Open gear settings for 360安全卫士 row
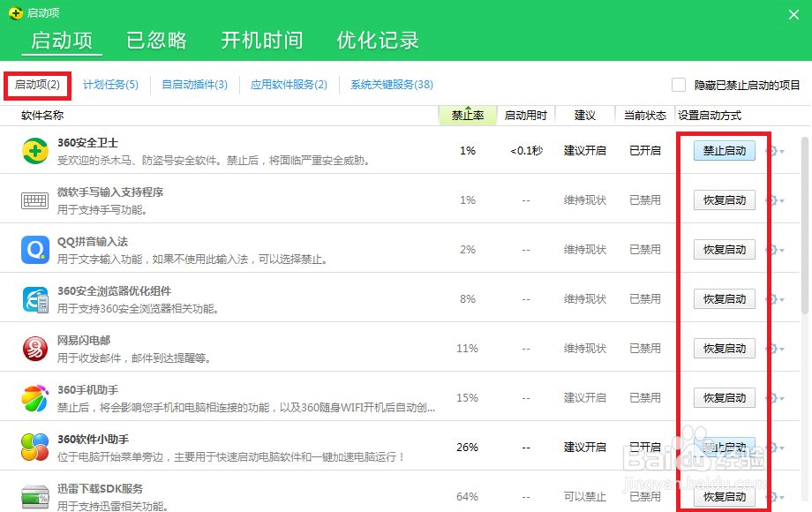812x512 pixels. coord(774,151)
